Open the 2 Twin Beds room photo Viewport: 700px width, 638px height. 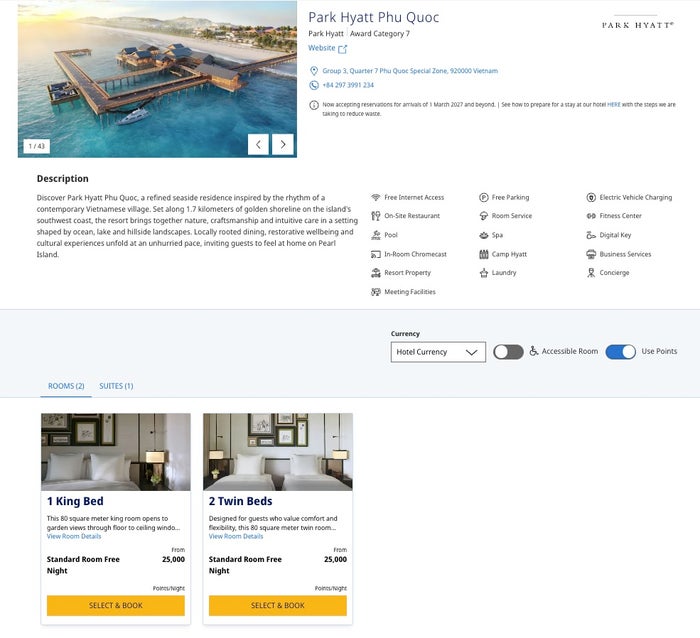click(x=278, y=452)
